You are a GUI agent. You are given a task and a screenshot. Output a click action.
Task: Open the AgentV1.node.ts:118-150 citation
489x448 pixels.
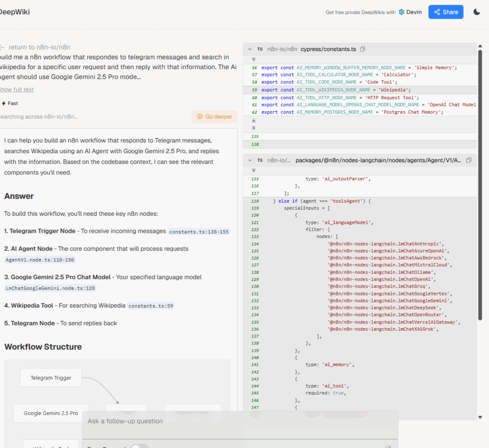point(40,260)
